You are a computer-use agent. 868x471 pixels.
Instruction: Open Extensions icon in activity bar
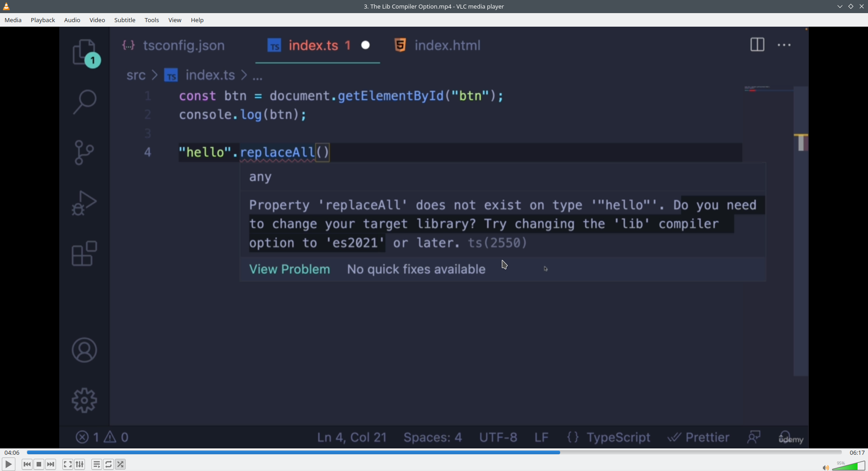pos(85,253)
